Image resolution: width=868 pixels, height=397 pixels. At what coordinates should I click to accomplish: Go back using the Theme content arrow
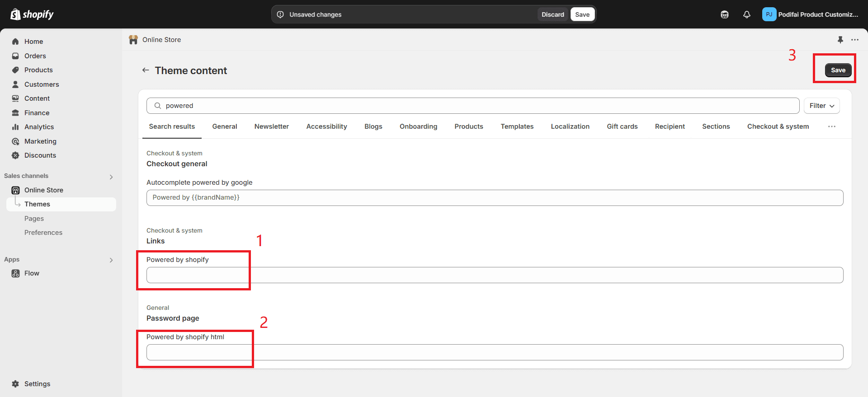(146, 70)
